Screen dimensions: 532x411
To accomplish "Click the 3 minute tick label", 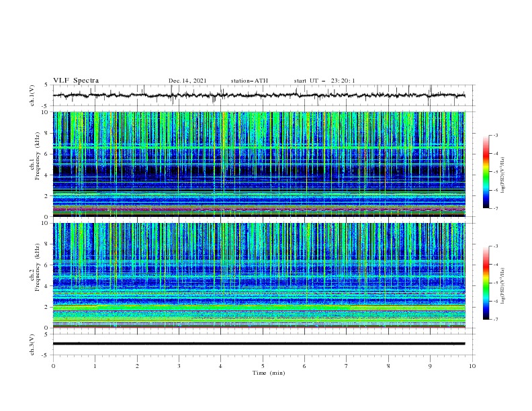I will (179, 366).
